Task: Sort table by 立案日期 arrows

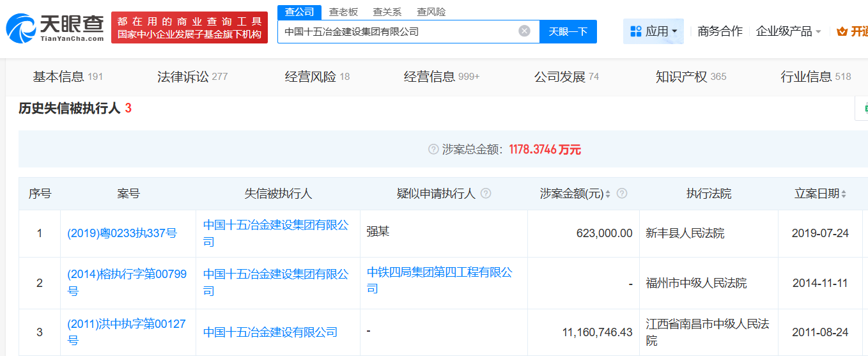Action: click(844, 194)
